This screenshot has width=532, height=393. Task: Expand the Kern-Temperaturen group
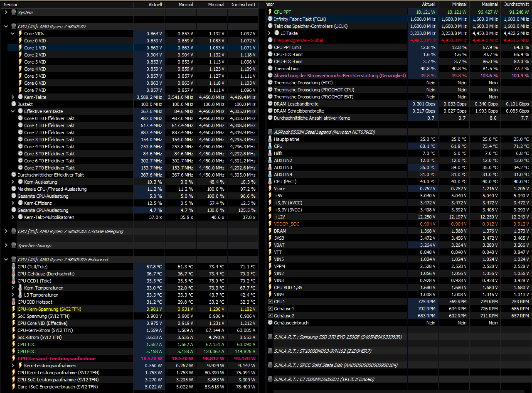(x=12, y=288)
